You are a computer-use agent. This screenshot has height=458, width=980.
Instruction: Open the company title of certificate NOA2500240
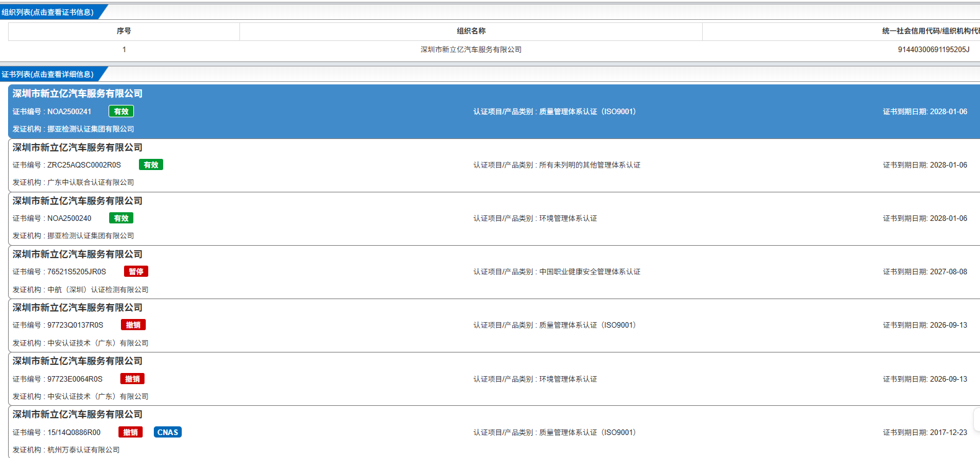coord(78,201)
